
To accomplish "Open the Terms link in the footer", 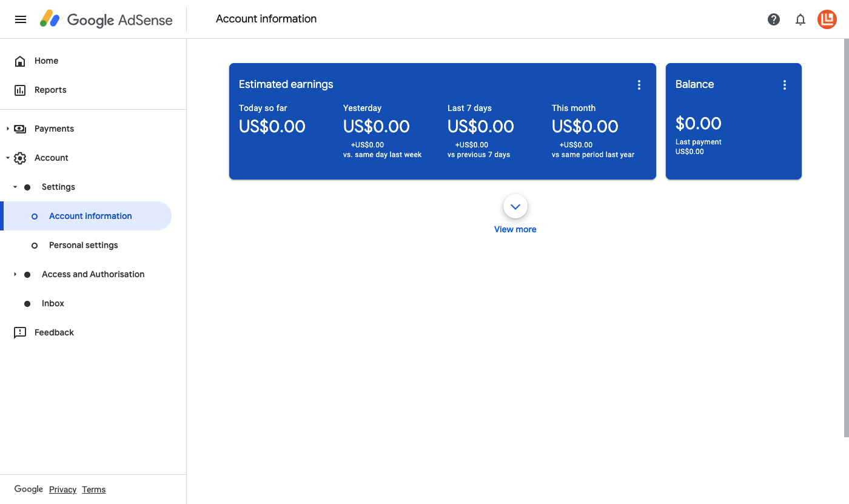I will (94, 489).
